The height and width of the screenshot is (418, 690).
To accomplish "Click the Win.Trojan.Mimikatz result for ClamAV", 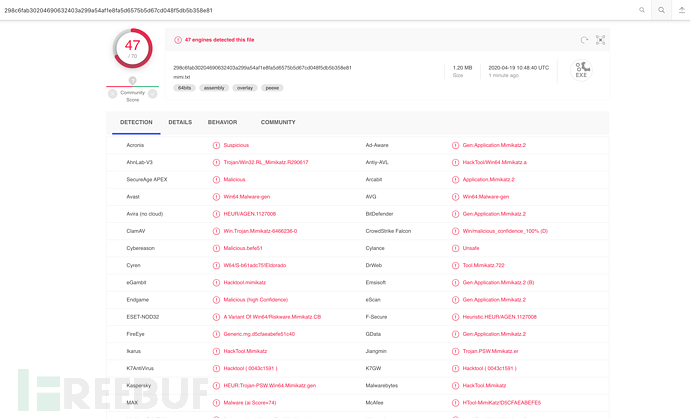I will (x=260, y=231).
